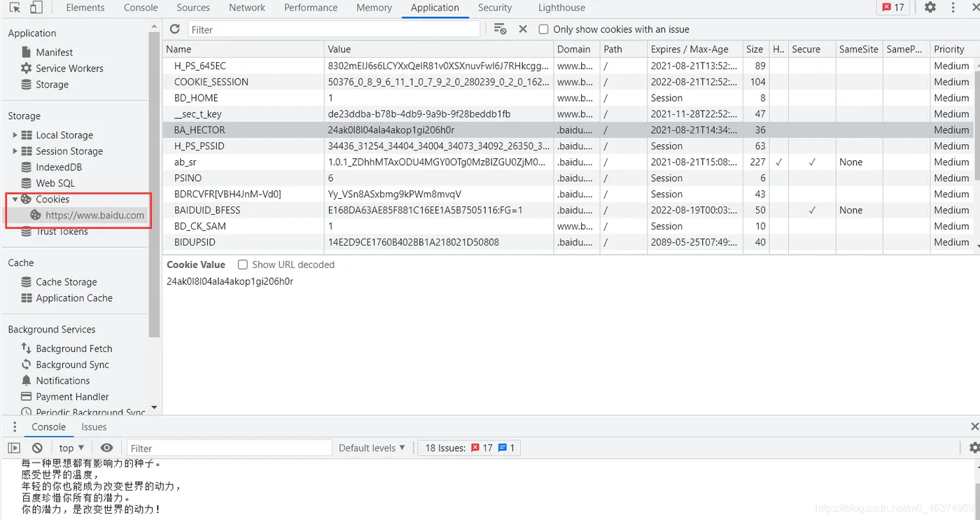Open the console drawer three-dot menu
The width and height of the screenshot is (980, 520).
pos(14,427)
